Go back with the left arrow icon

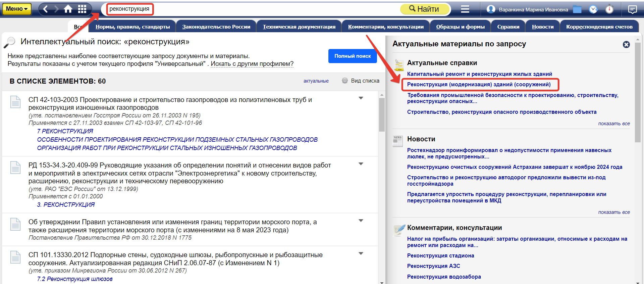pos(46,9)
